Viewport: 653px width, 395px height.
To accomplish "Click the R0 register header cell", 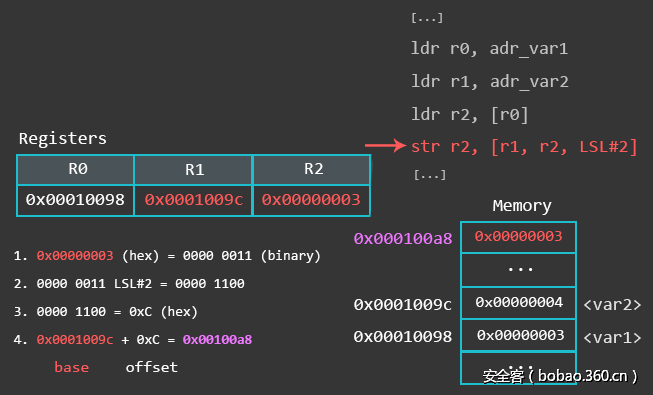I will (75, 170).
